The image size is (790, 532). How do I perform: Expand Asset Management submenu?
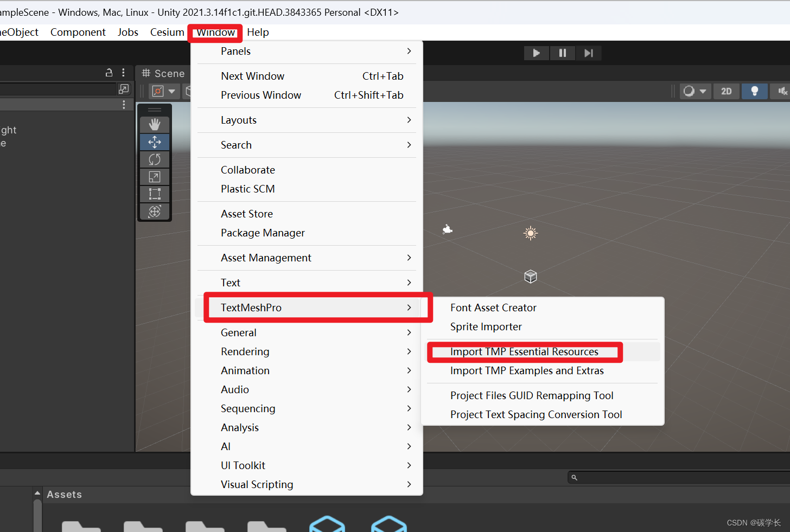pyautogui.click(x=307, y=258)
